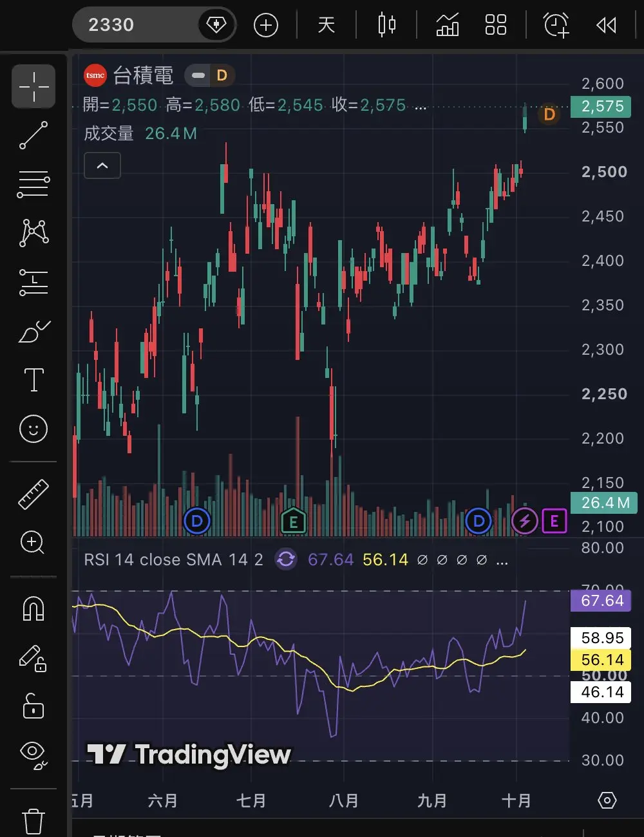Click the purple lightning event marker
The width and height of the screenshot is (644, 837).
[x=525, y=521]
